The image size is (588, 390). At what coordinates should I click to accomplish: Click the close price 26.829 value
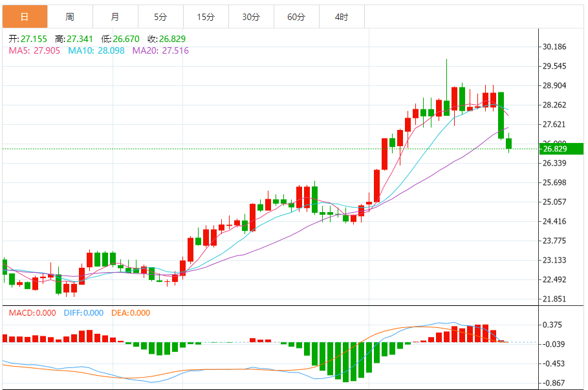point(172,39)
